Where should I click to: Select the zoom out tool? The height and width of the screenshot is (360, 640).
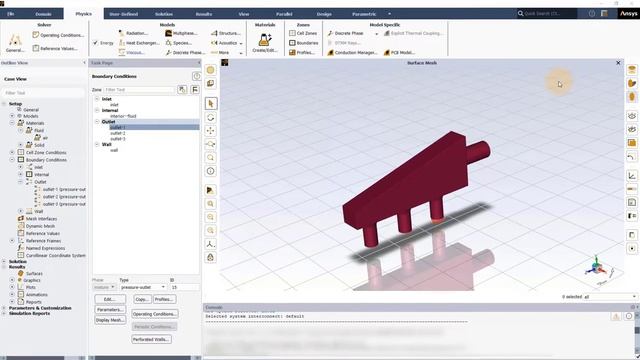tap(211, 217)
